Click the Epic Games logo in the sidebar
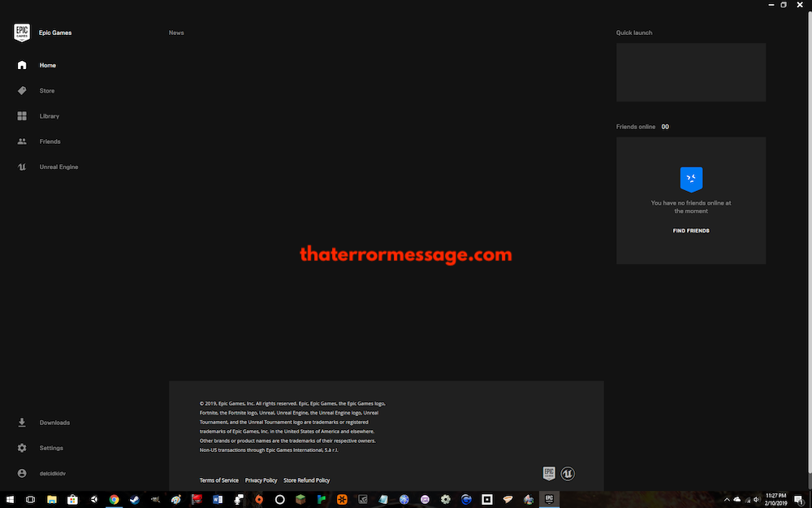Image resolution: width=812 pixels, height=508 pixels. coord(22,33)
